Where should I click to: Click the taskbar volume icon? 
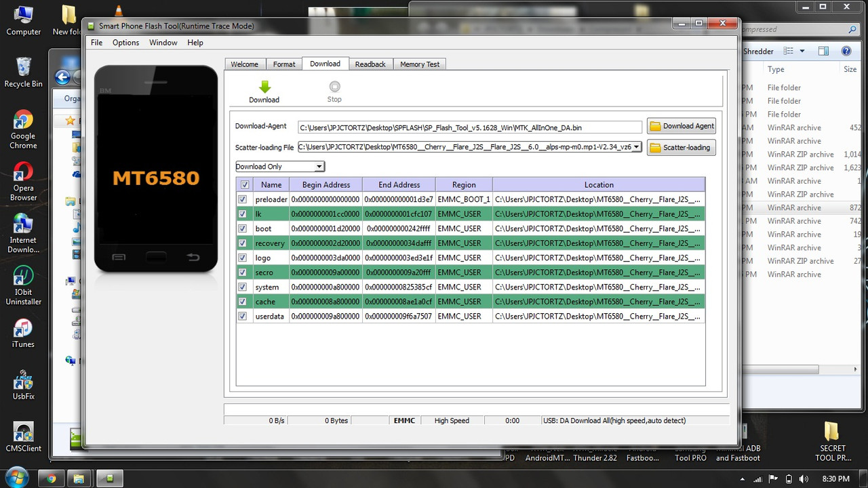pos(804,479)
